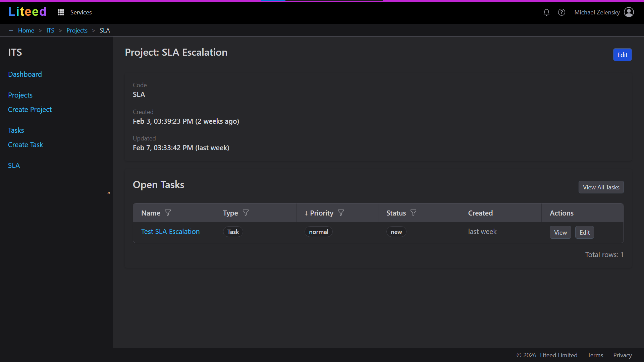The height and width of the screenshot is (362, 644).
Task: Open the Type column filter icon
Action: click(246, 213)
